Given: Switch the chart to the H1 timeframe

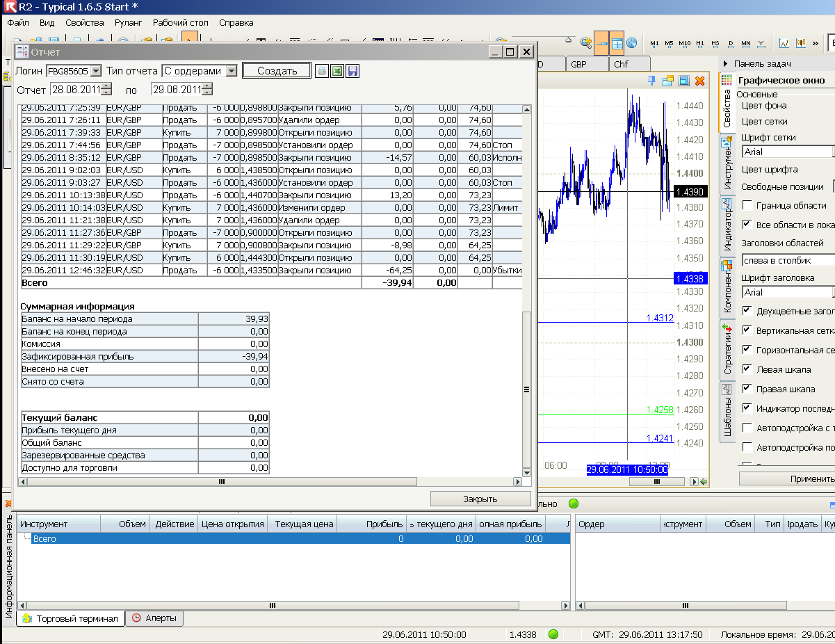Looking at the screenshot, I should pos(699,43).
